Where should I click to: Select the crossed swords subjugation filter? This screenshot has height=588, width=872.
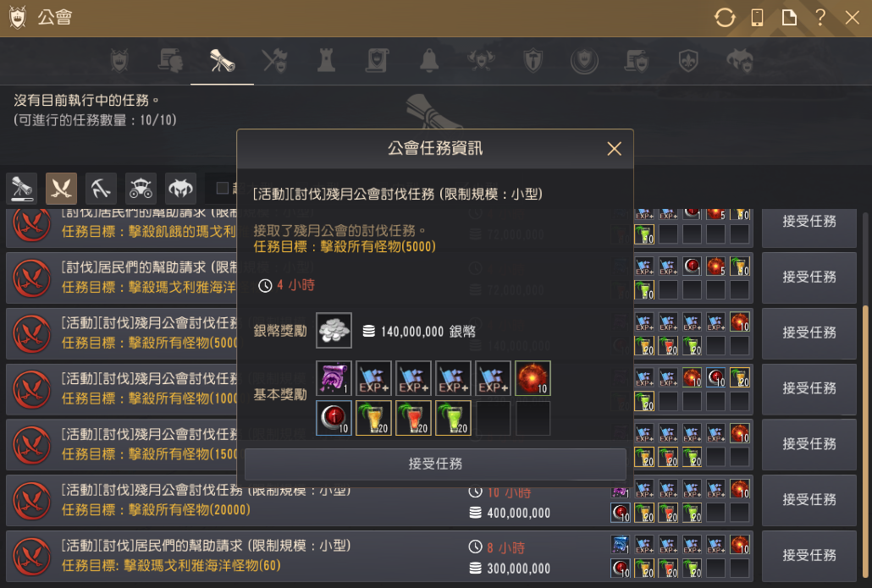61,189
